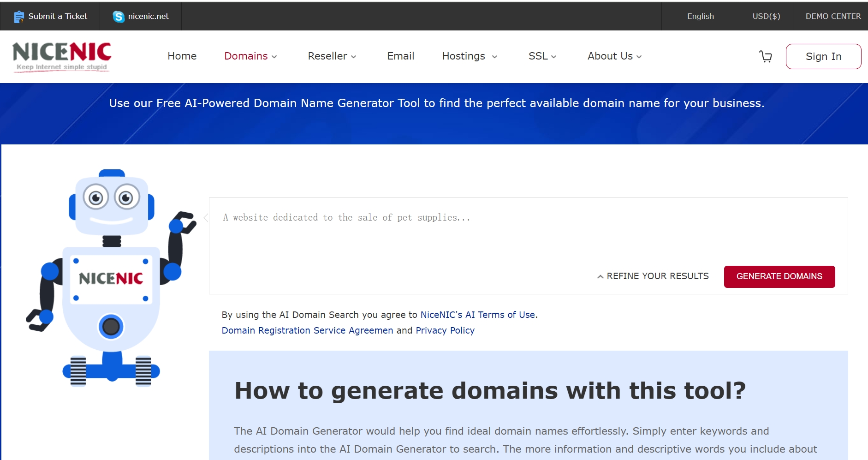Expand the Domains dropdown

(250, 56)
